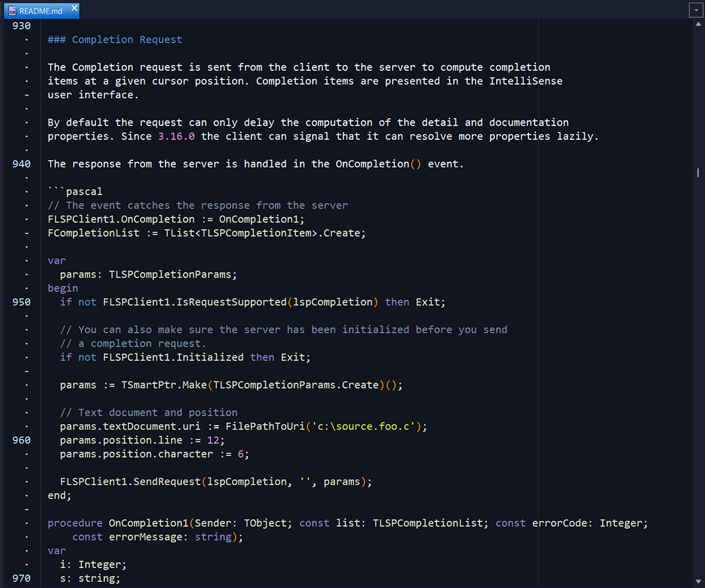
Task: Click the '// The event catches' comment line
Action: click(x=198, y=205)
